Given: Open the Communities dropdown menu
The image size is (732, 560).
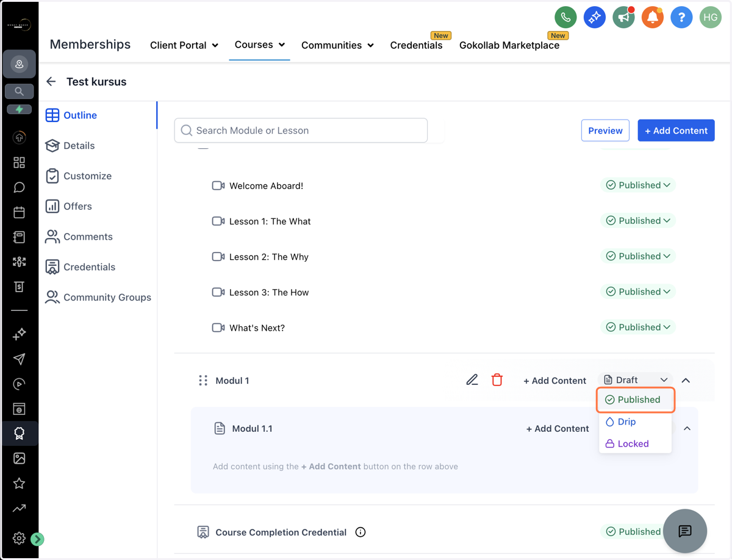Looking at the screenshot, I should (x=337, y=45).
